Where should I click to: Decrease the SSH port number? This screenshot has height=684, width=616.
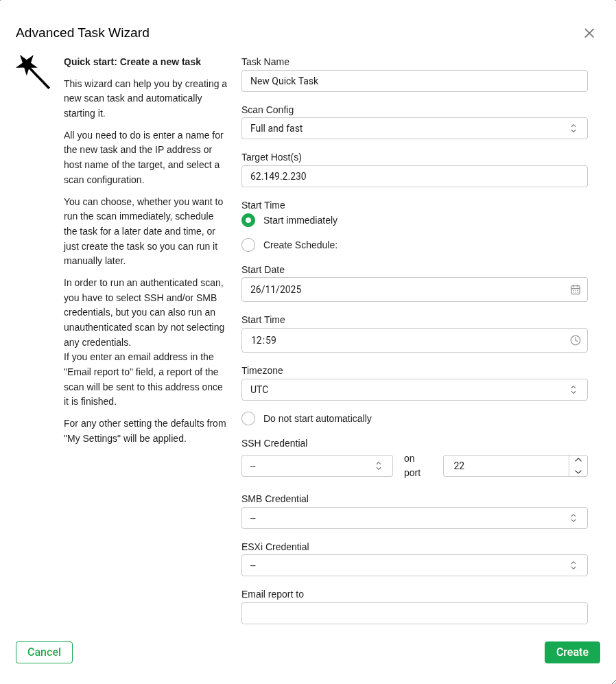578,471
